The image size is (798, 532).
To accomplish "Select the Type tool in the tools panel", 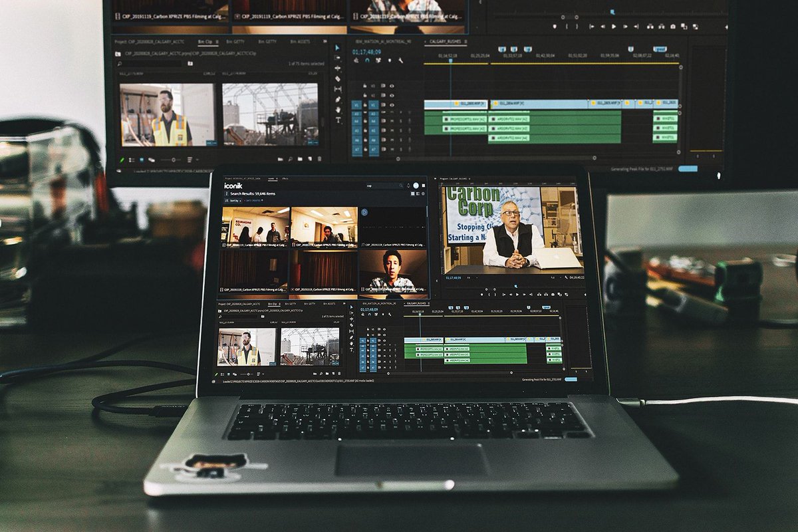I will (x=351, y=348).
